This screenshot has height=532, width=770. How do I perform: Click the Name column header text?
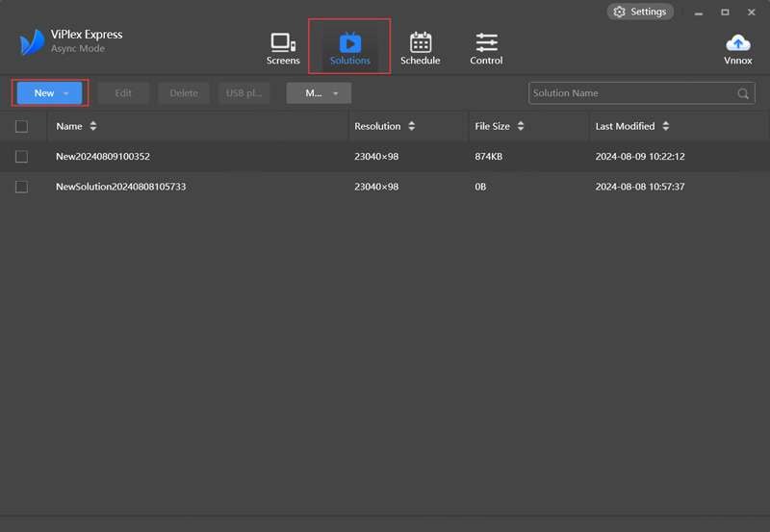click(69, 126)
